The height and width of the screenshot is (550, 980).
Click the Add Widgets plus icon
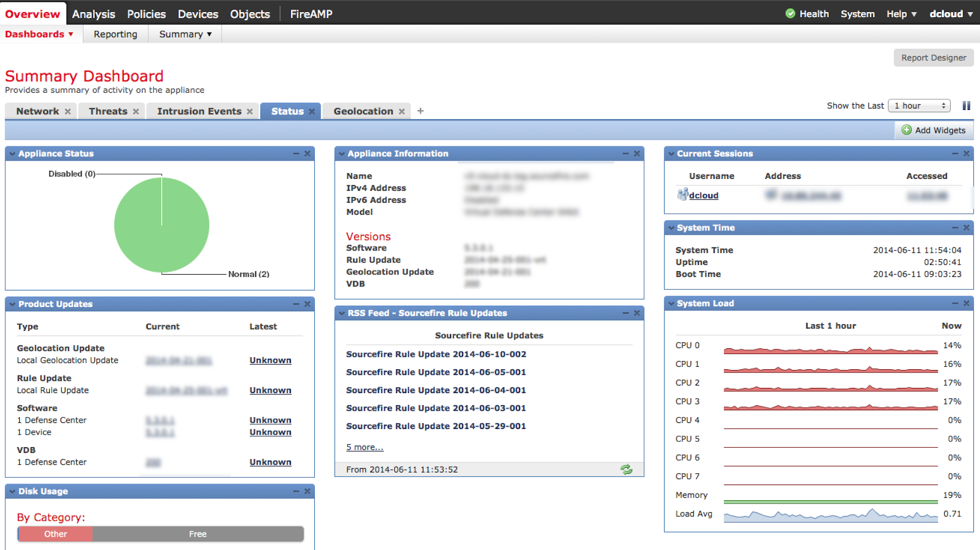tap(906, 130)
